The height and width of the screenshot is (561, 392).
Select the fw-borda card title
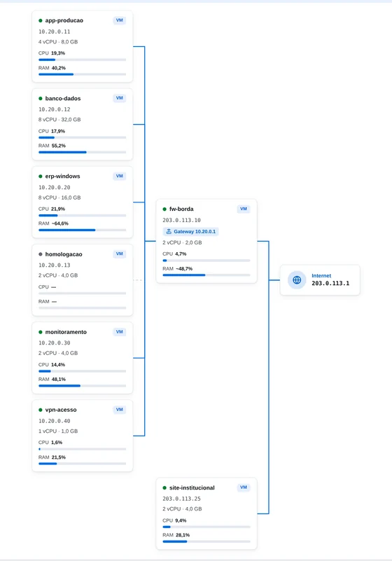tap(181, 209)
